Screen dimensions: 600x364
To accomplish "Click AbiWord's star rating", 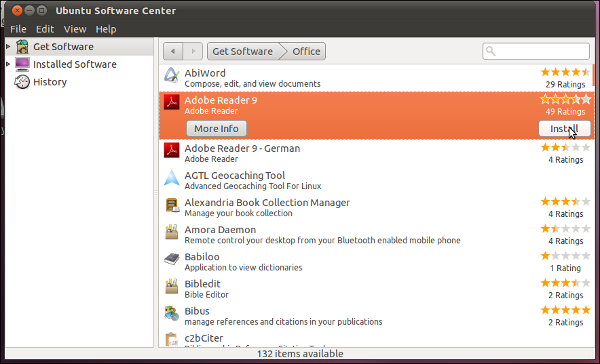I will pyautogui.click(x=565, y=72).
